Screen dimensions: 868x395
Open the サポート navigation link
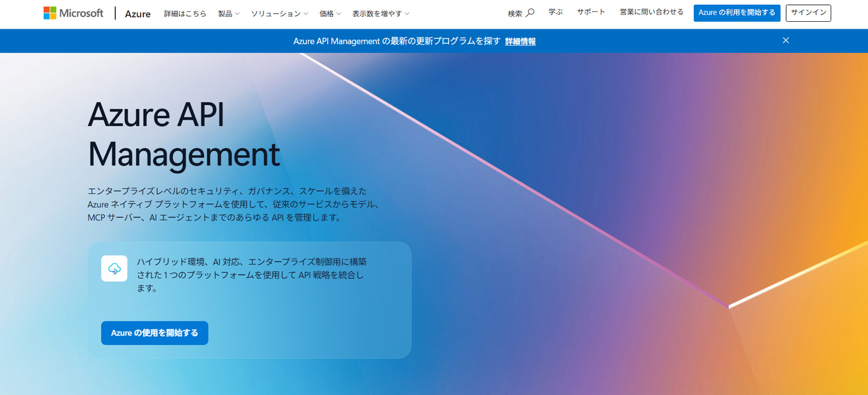(x=591, y=12)
